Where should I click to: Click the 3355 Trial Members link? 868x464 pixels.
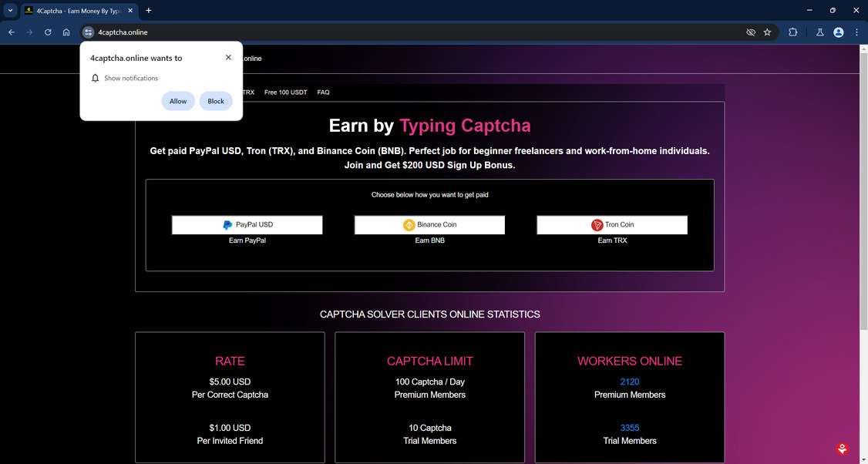tap(629, 428)
